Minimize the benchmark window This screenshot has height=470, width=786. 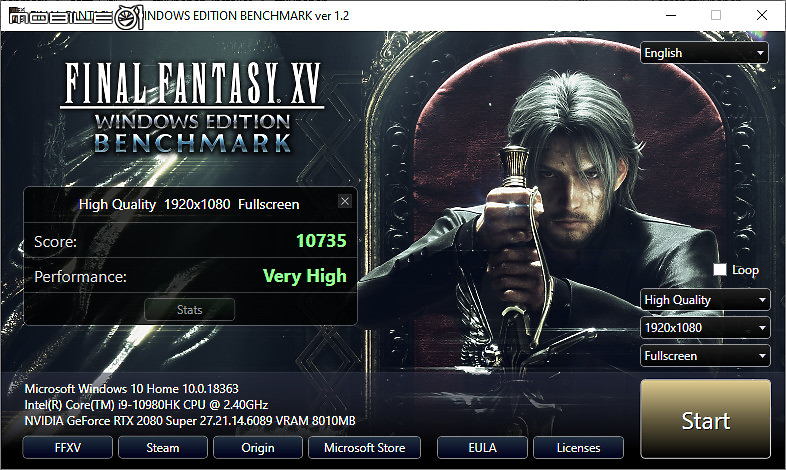(671, 16)
